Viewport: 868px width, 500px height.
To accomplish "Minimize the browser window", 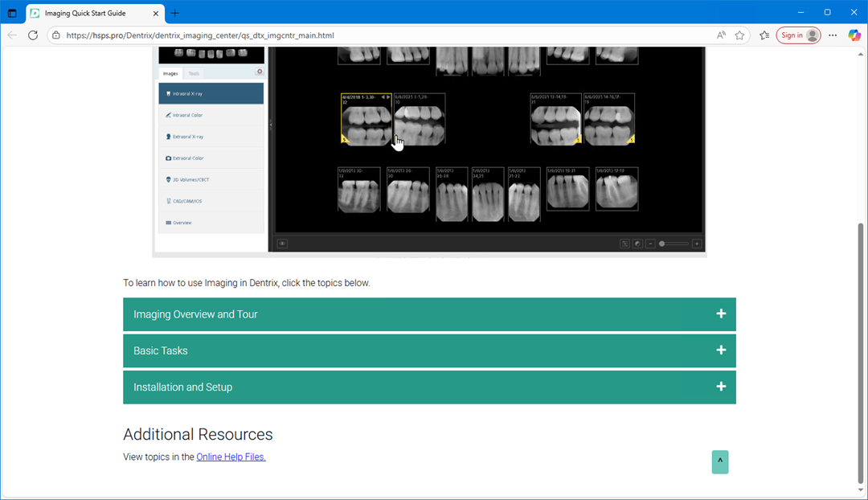I will [x=800, y=12].
